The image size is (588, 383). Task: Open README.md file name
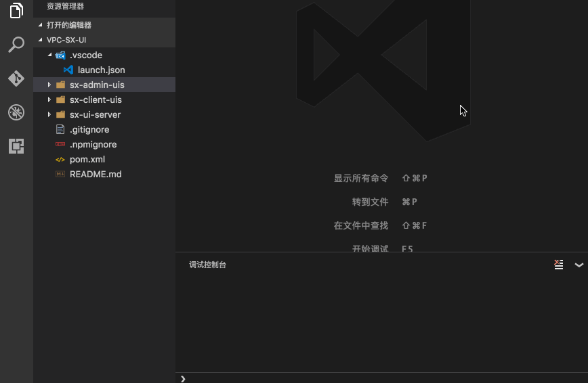[x=96, y=175]
